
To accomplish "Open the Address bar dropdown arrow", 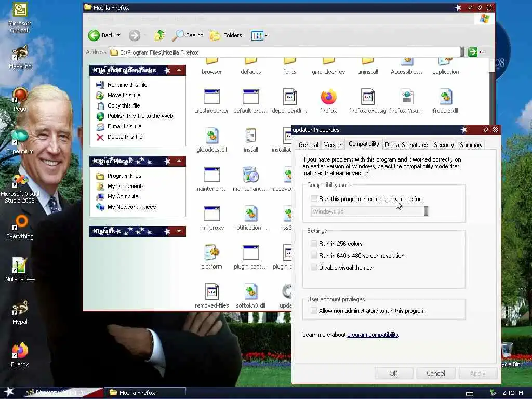I will pyautogui.click(x=462, y=52).
